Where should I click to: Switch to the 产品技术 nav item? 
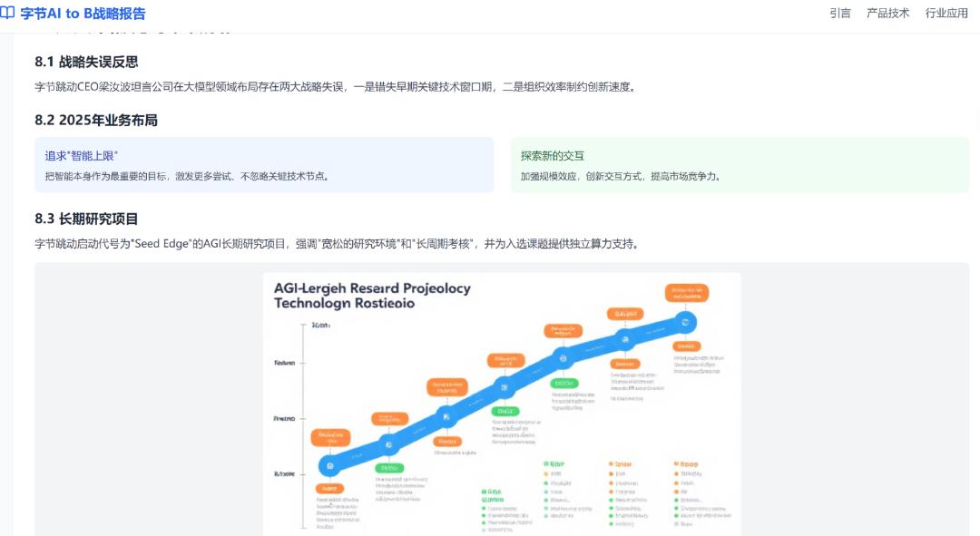[887, 13]
